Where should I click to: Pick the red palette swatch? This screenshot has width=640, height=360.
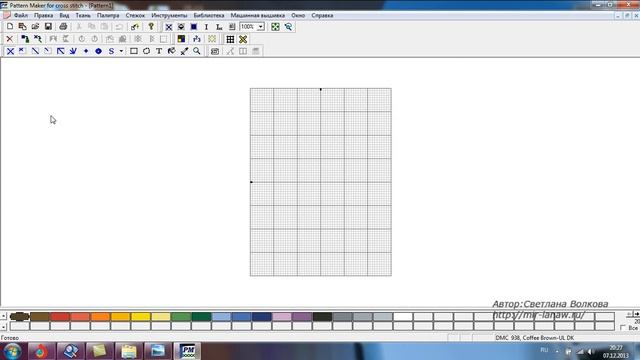[60, 316]
